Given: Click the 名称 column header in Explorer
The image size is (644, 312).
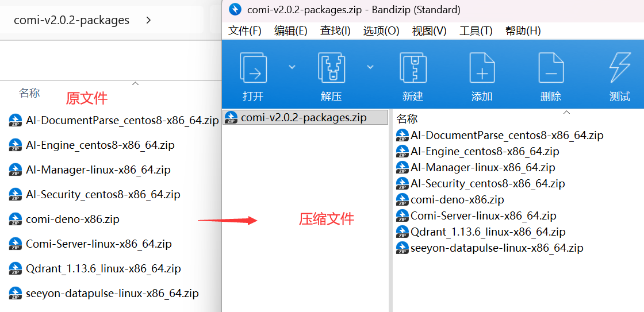Looking at the screenshot, I should coord(29,93).
